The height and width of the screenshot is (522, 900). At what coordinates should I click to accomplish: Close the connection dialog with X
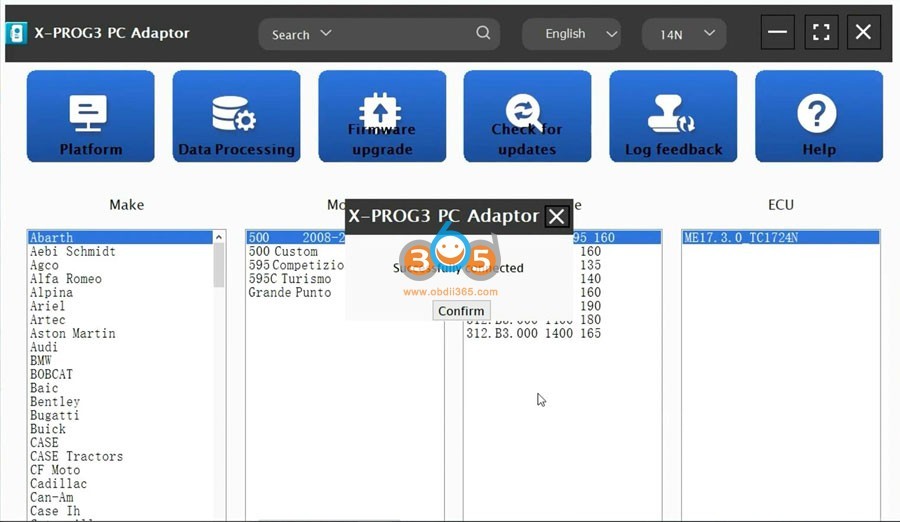coord(556,216)
